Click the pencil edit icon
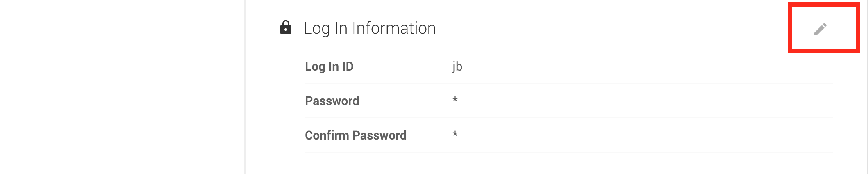The height and width of the screenshot is (174, 868). pyautogui.click(x=820, y=29)
